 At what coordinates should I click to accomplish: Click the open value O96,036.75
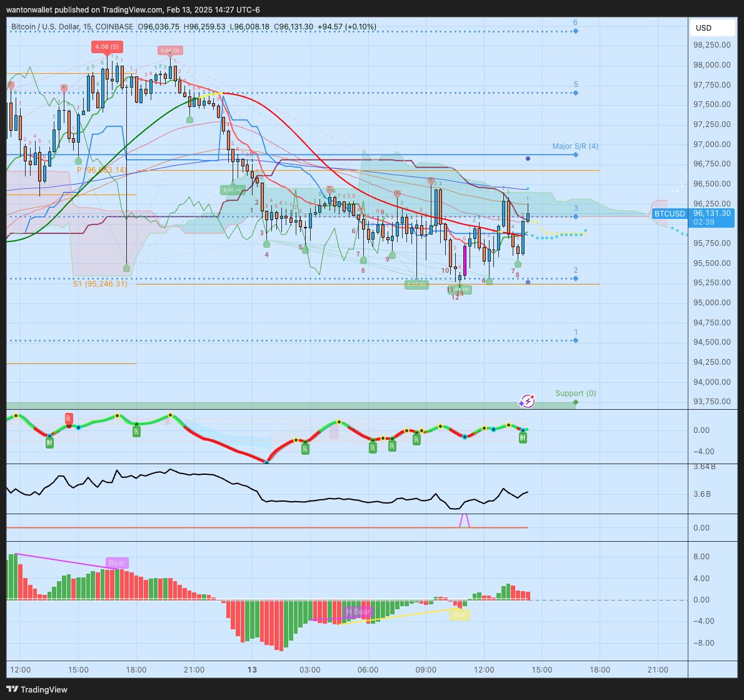pos(158,27)
